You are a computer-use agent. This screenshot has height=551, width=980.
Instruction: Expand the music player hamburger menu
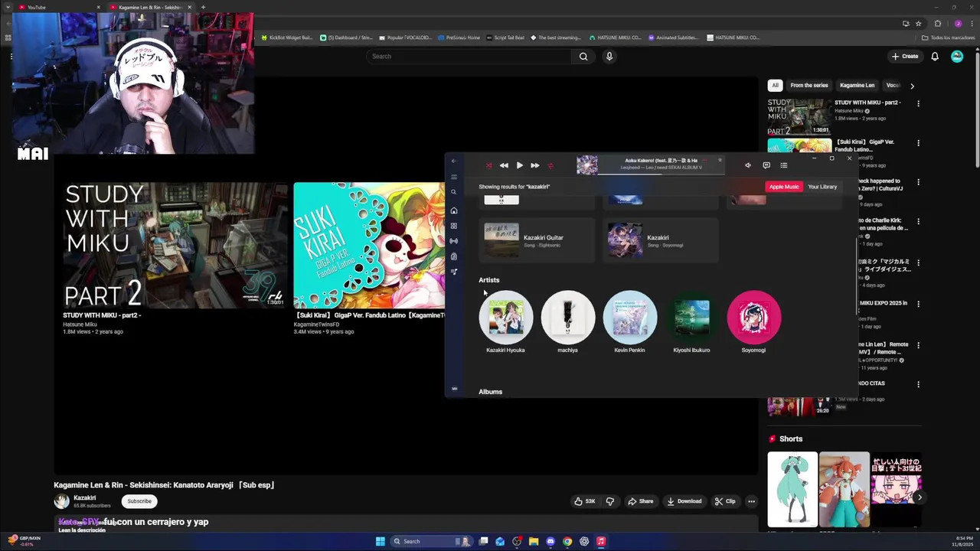(453, 177)
